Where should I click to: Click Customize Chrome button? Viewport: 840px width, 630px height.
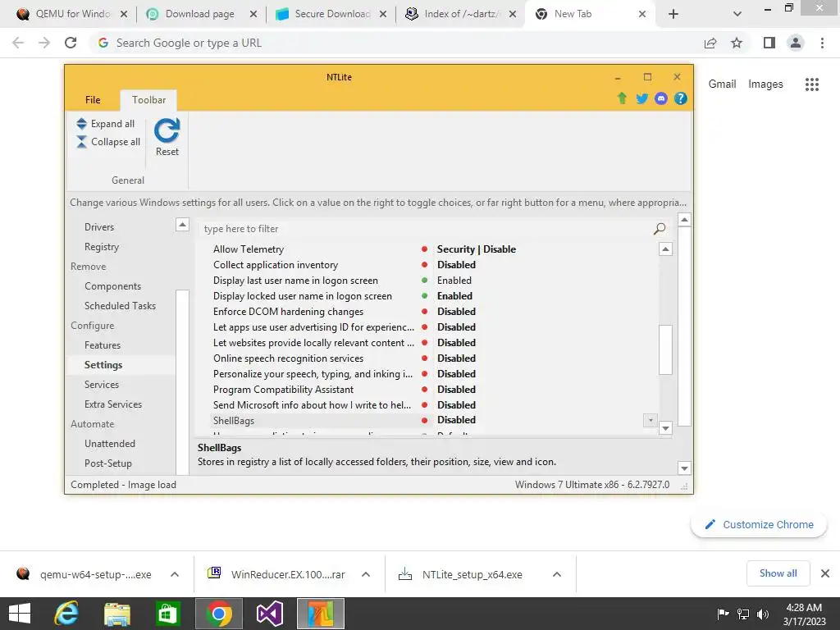pos(759,524)
